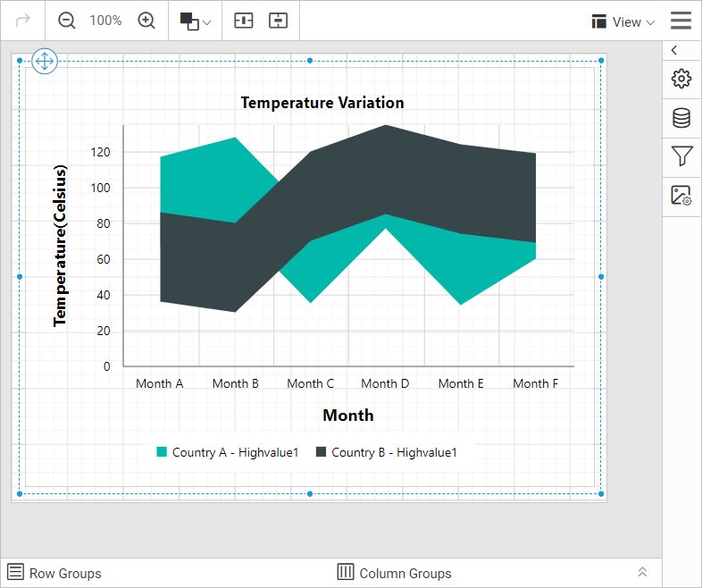Click the center vertically alignment icon
The width and height of the screenshot is (702, 588).
pyautogui.click(x=278, y=21)
